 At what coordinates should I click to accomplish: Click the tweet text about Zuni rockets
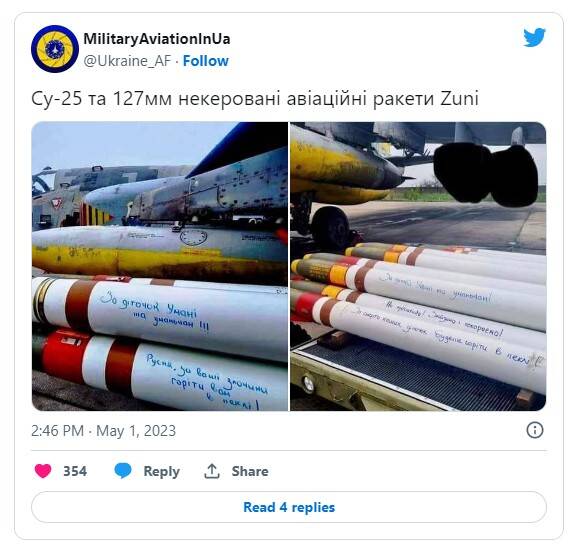coord(255,99)
